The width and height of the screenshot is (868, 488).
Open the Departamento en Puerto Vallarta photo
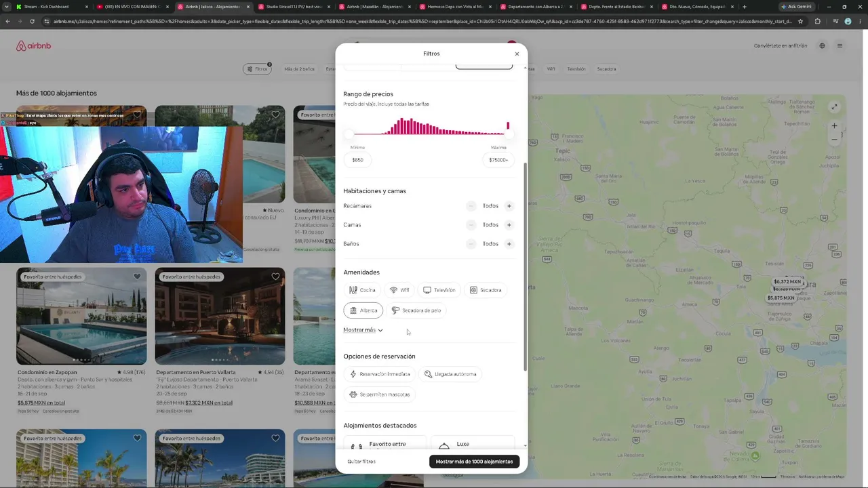point(220,317)
